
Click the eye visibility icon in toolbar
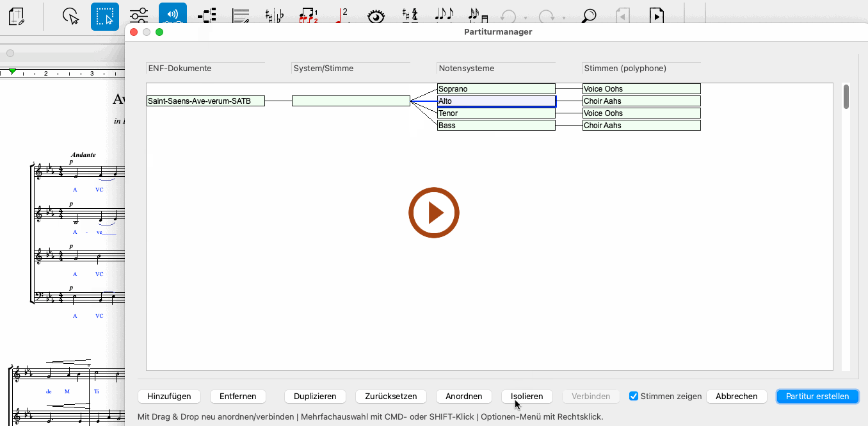click(376, 16)
